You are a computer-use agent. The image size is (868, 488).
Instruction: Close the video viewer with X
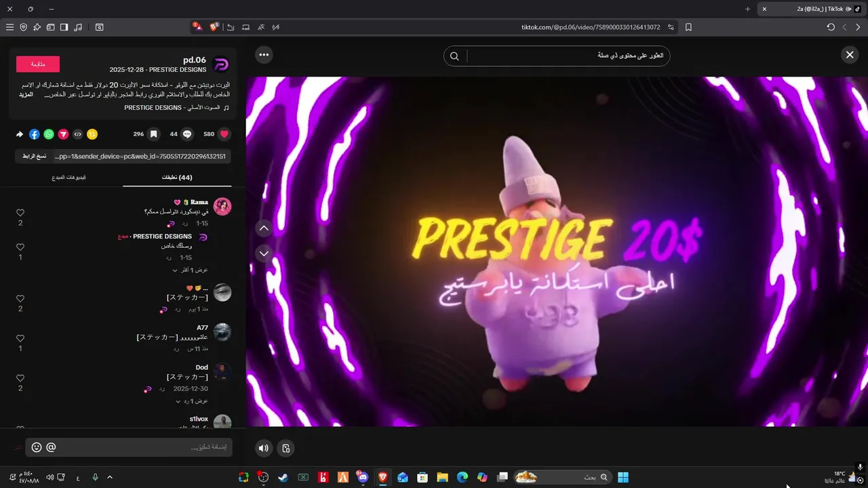pyautogui.click(x=850, y=55)
